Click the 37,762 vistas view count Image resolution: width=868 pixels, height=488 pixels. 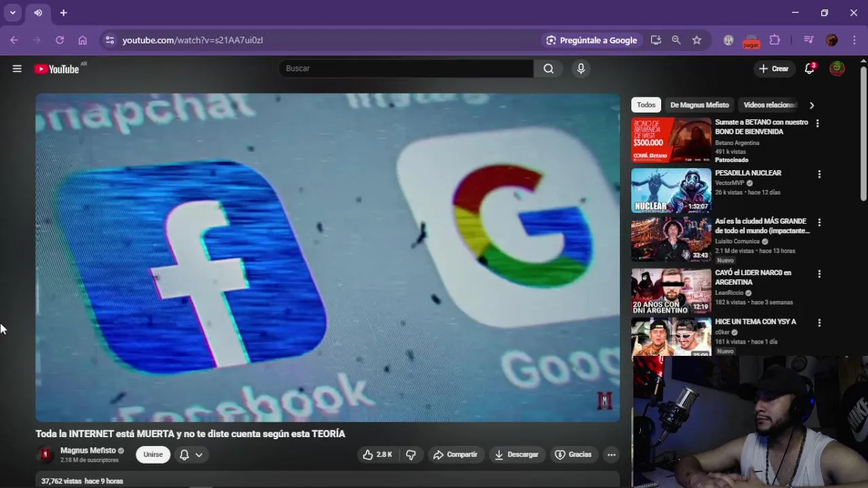click(x=61, y=481)
